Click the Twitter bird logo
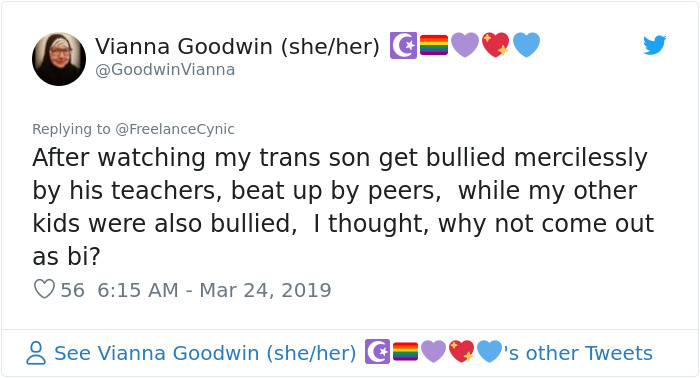 pyautogui.click(x=654, y=45)
